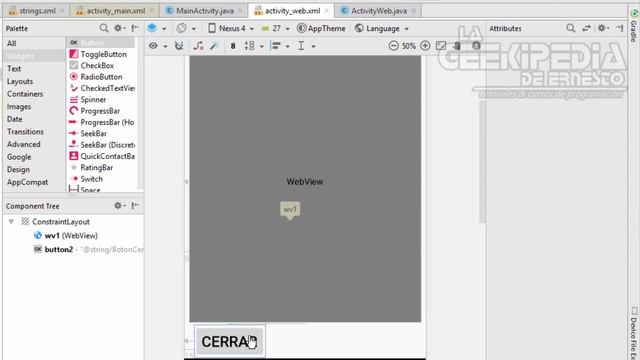The height and width of the screenshot is (360, 640).
Task: Pick ToggleButton widget from palette
Action: point(101,54)
